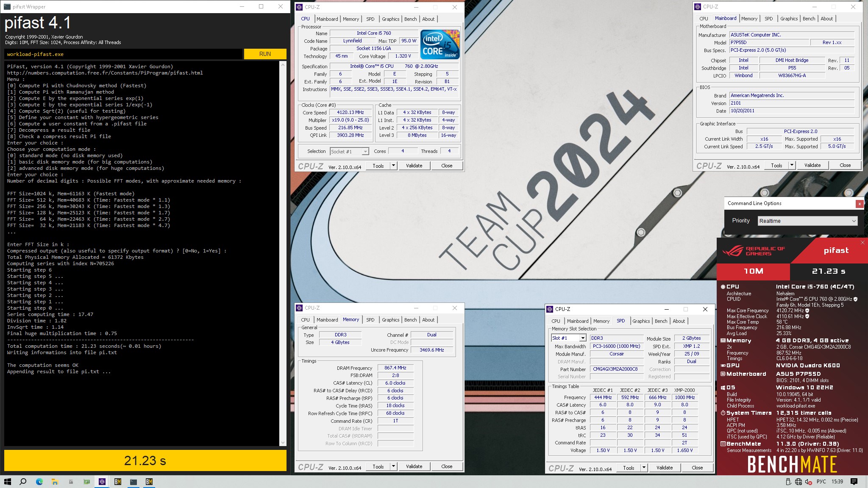Click Close button in CPU-Z Mainboard window

[845, 165]
